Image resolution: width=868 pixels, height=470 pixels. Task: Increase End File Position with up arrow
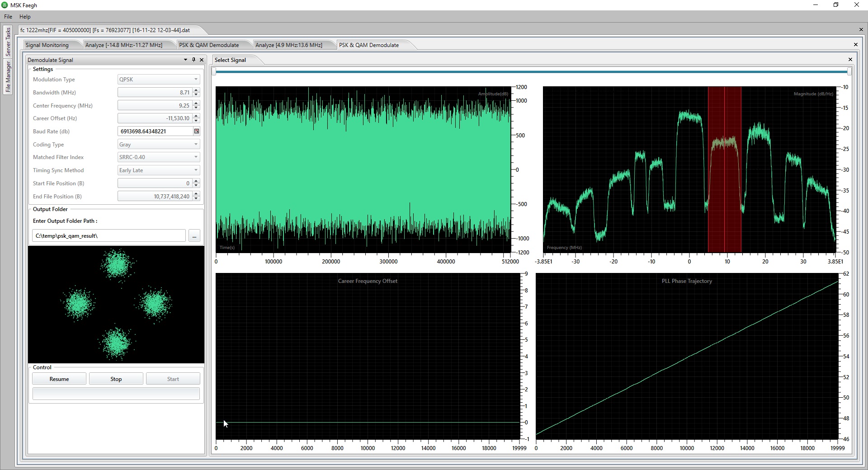[196, 194]
